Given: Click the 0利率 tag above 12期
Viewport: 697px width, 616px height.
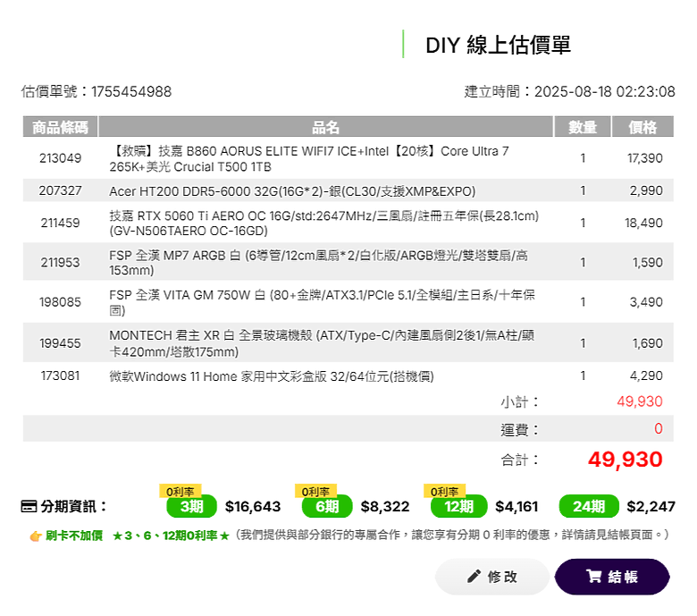Looking at the screenshot, I should click(x=444, y=491).
